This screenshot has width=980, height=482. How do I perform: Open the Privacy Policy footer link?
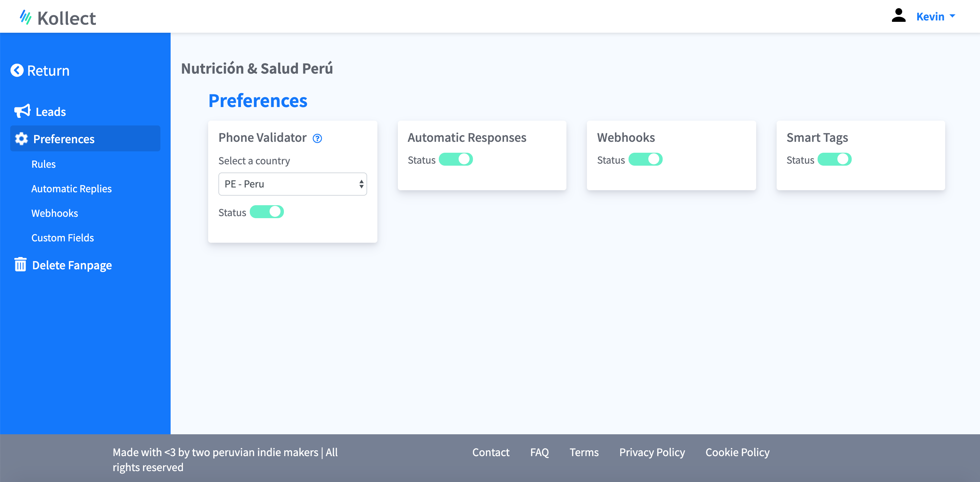[652, 452]
